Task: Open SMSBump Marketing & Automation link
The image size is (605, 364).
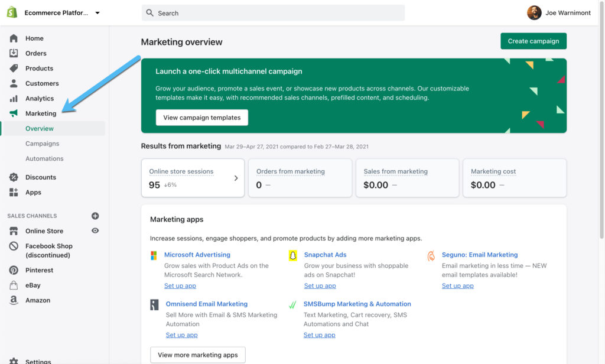Action: 357,304
